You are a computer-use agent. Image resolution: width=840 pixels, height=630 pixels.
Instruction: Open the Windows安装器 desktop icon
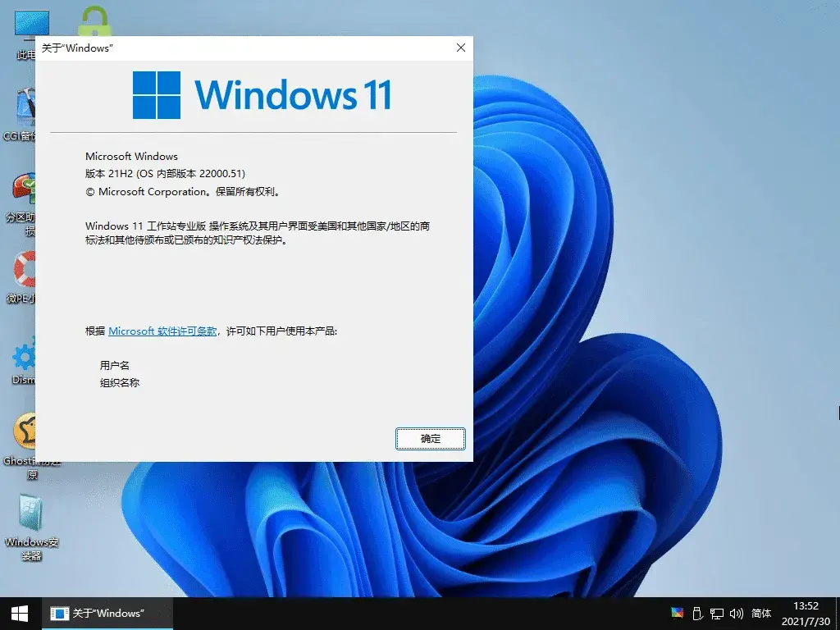31,527
